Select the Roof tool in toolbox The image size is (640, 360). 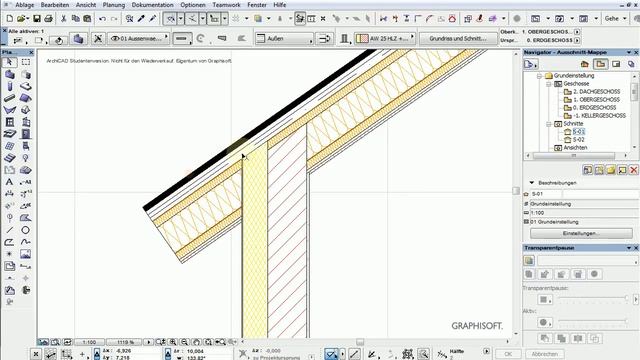tap(25, 98)
